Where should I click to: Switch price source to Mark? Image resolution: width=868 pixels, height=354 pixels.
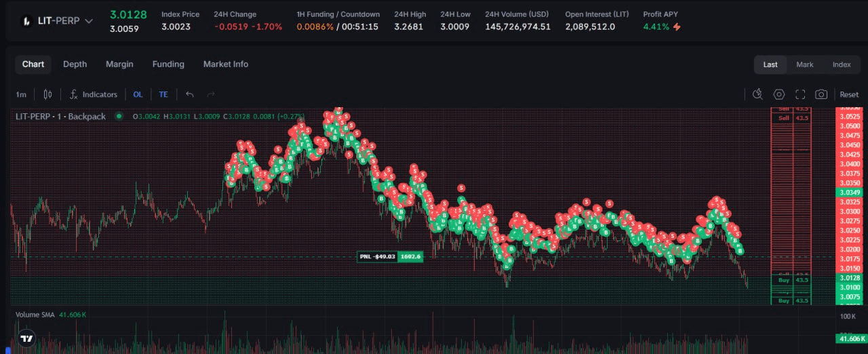(x=805, y=64)
